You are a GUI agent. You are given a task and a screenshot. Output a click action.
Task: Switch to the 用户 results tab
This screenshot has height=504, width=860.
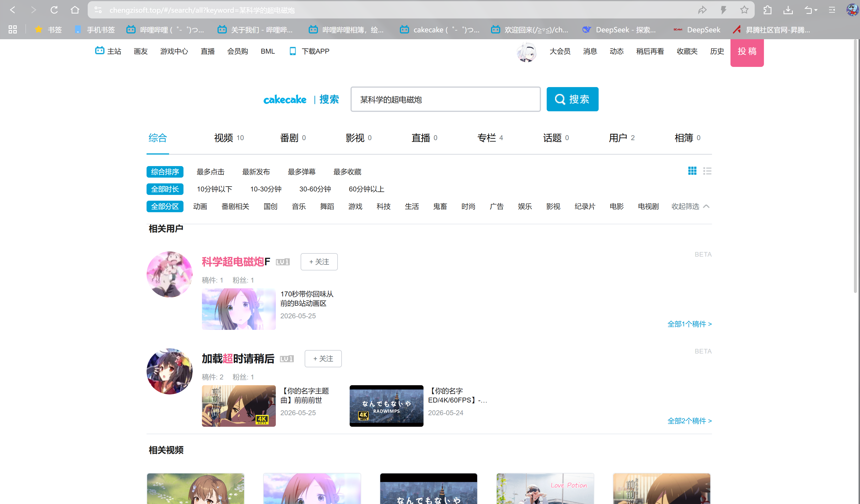[x=621, y=138]
